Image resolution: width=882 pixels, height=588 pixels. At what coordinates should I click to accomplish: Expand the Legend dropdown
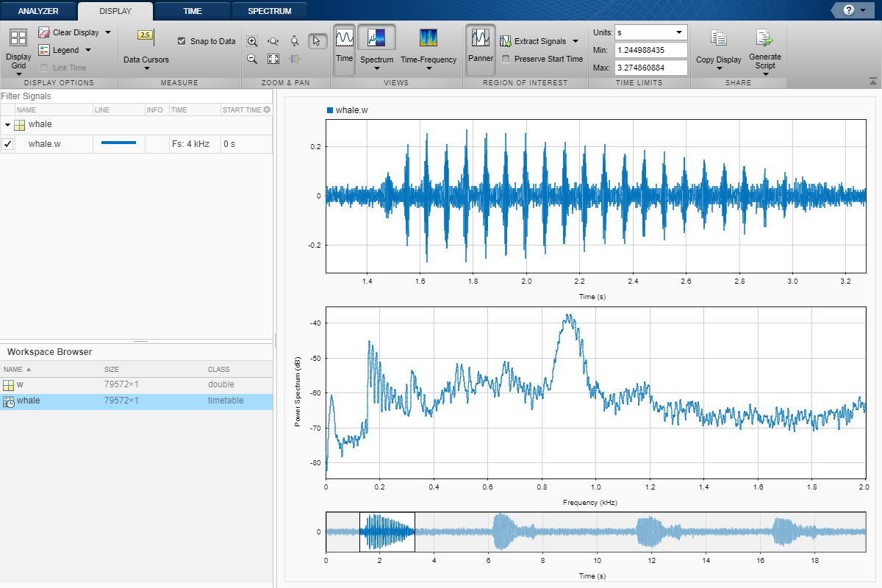click(87, 50)
